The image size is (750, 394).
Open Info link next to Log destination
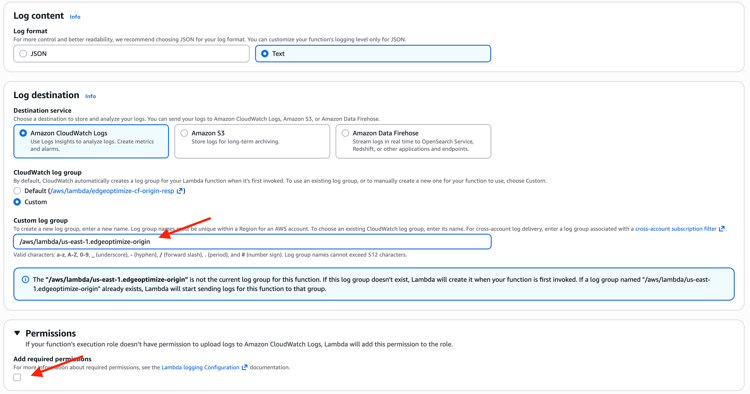point(90,96)
